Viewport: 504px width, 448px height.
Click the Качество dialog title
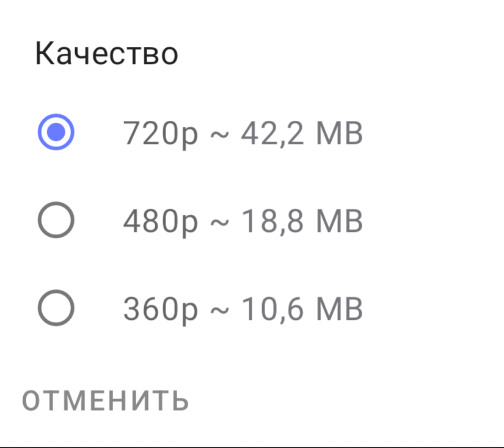coord(106,53)
